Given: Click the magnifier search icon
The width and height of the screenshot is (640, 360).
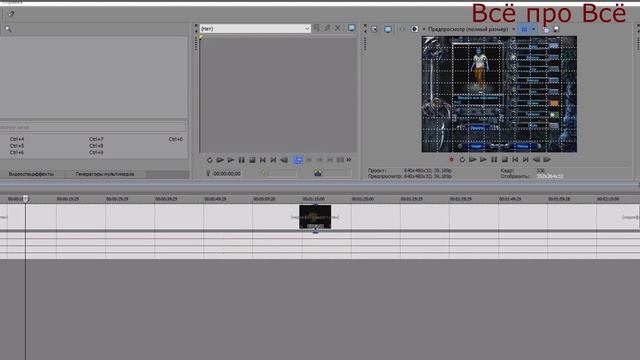Looking at the screenshot, I should 8,29.
